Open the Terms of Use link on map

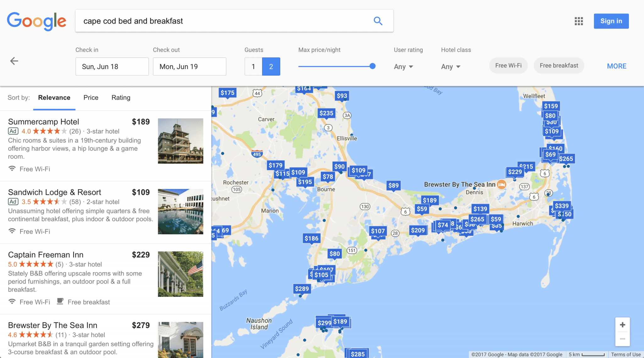pos(626,355)
